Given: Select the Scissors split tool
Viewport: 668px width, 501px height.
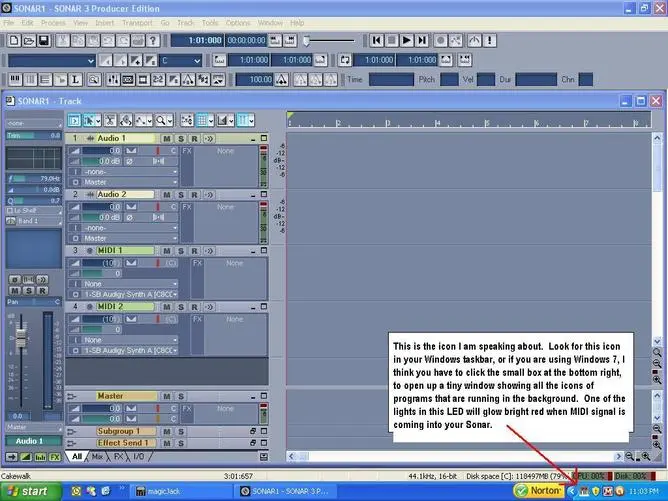Looking at the screenshot, I should [x=110, y=121].
